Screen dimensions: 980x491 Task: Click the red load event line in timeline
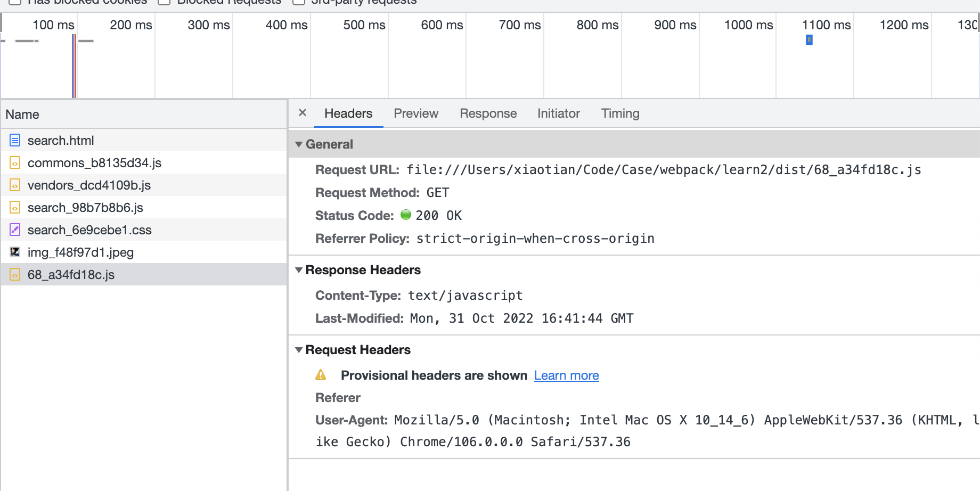point(75,66)
